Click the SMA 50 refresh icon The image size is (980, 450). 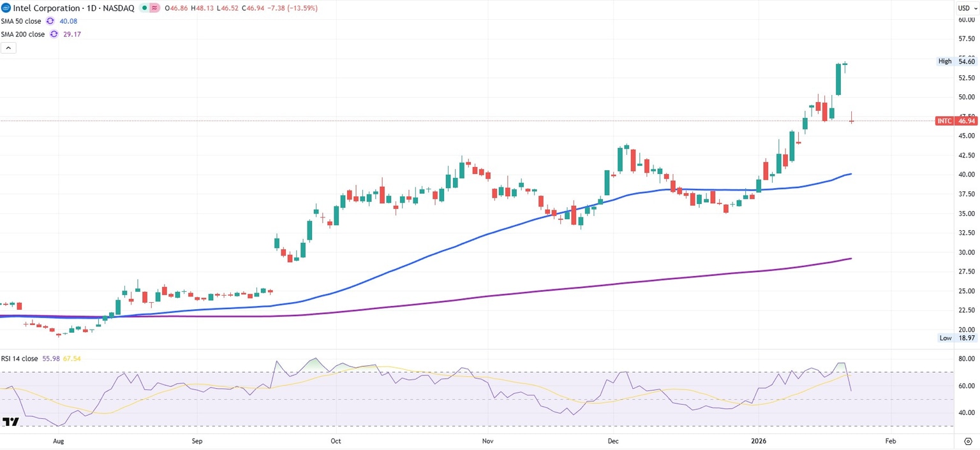(50, 21)
